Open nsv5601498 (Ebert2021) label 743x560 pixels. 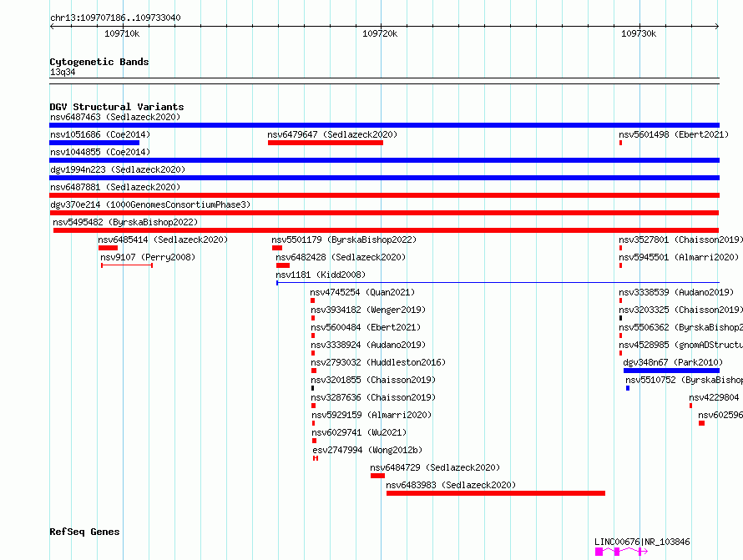click(674, 134)
